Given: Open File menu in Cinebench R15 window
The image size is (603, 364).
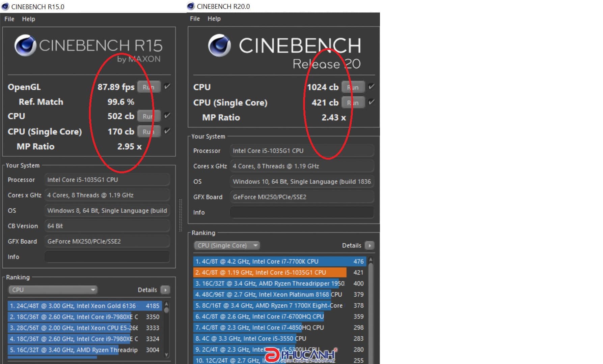Looking at the screenshot, I should (x=9, y=19).
